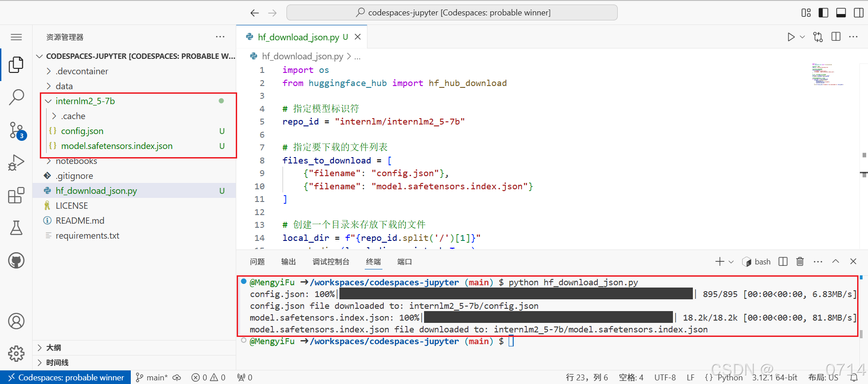Open the LICENSE file
Image resolution: width=868 pixels, height=384 pixels.
point(72,206)
